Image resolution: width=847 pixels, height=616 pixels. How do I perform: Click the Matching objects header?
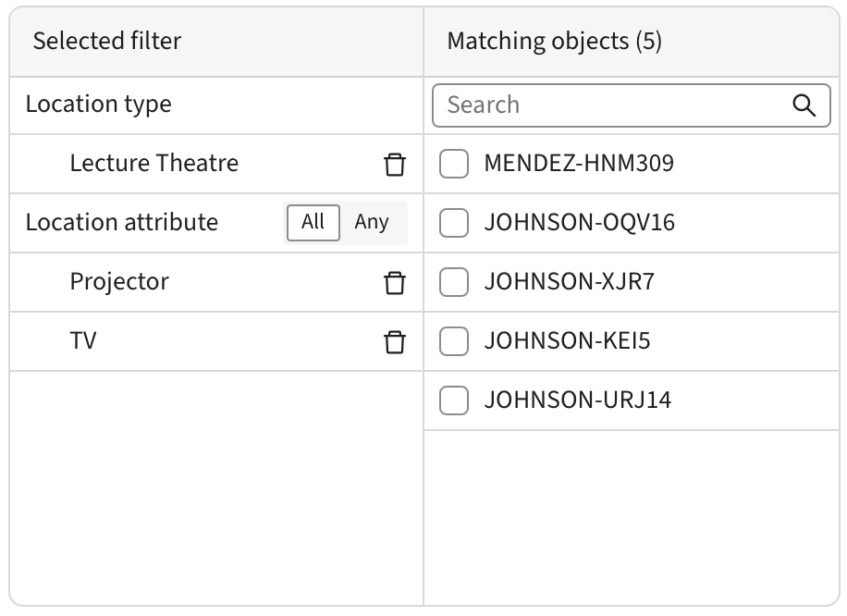click(555, 42)
